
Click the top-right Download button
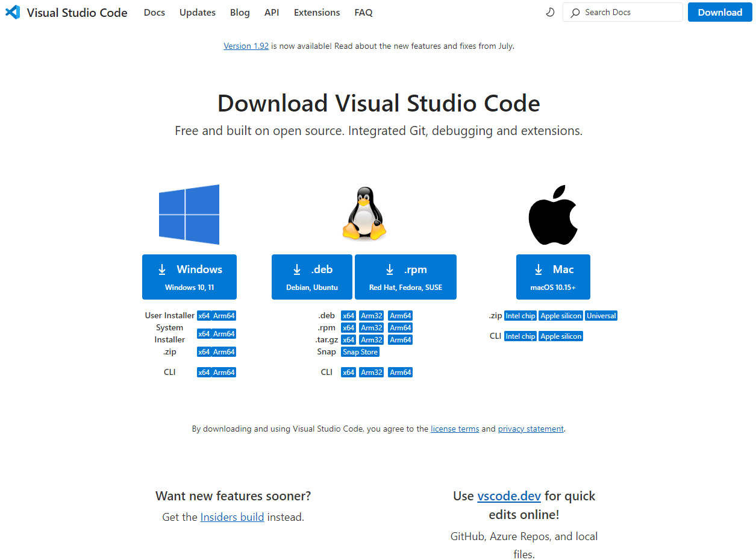(720, 12)
